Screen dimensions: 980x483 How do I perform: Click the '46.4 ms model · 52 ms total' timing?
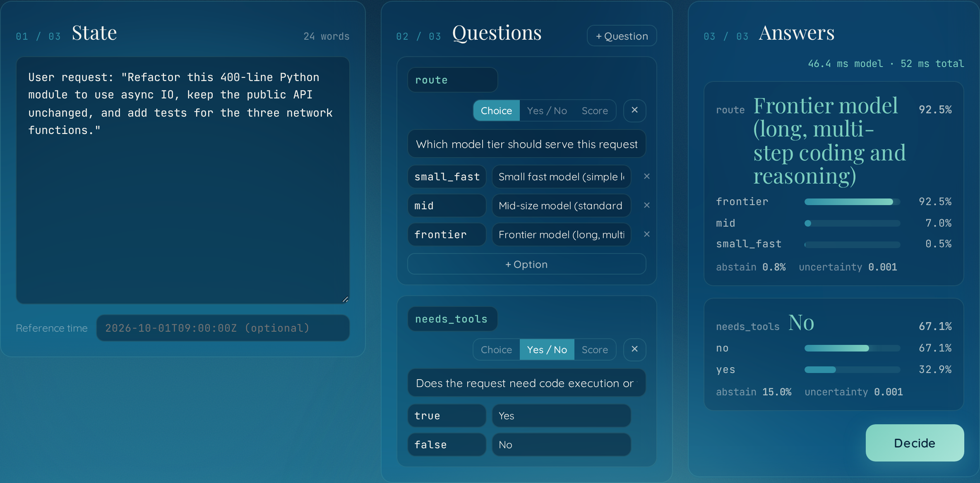[x=886, y=64]
